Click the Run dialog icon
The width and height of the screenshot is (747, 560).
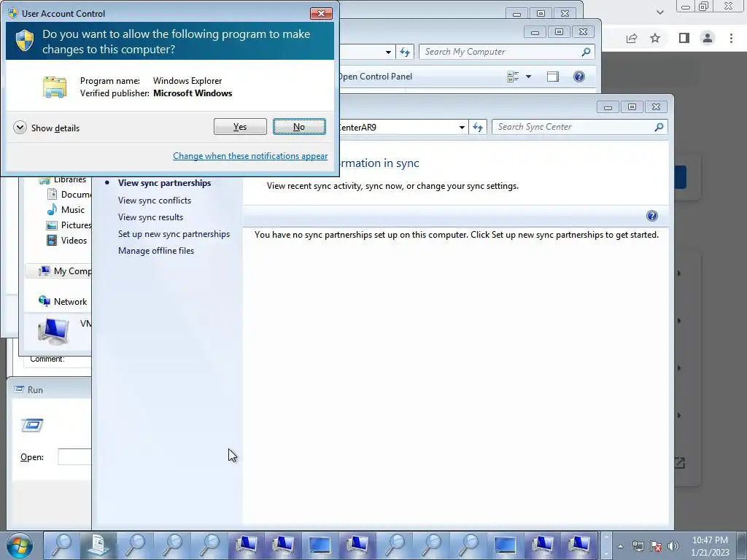(32, 425)
